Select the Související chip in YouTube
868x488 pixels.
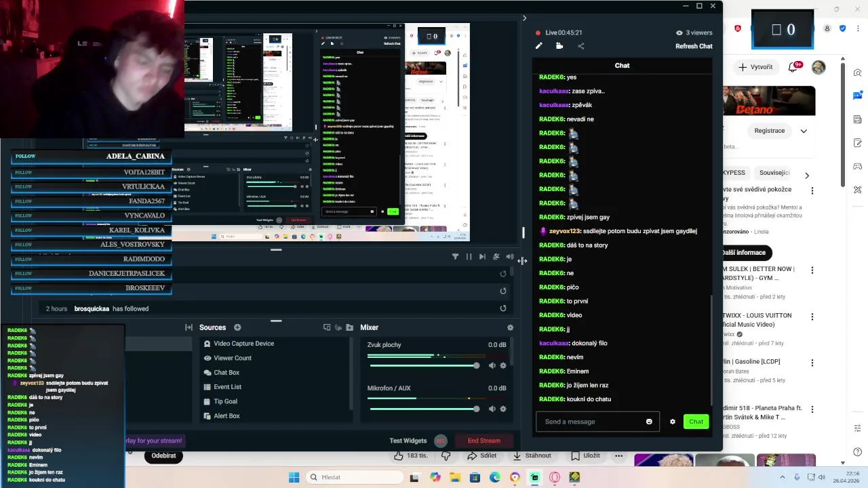[774, 173]
